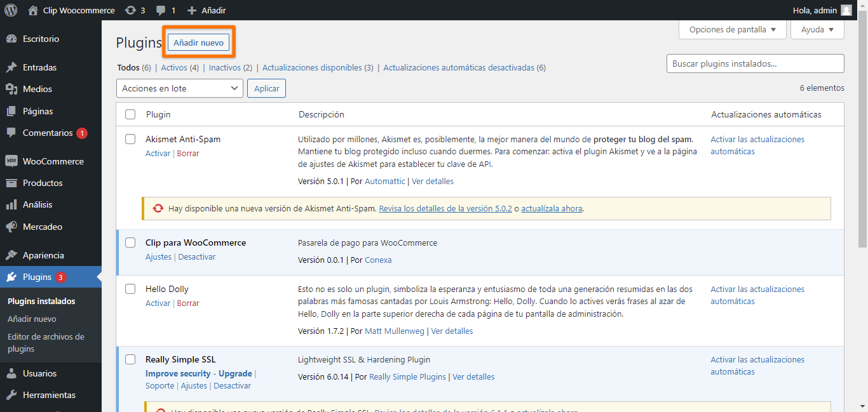Screen dimensions: 868x412
Task: Open Ver detalles for Really Simple SSL
Action: pos(473,376)
